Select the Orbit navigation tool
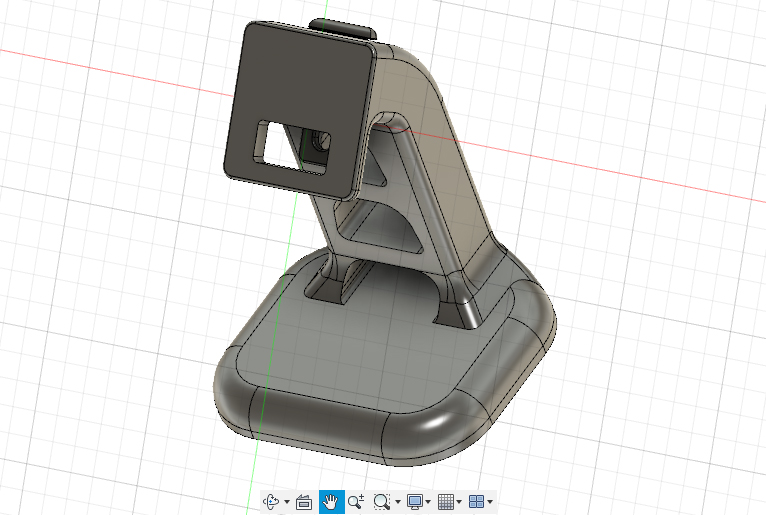 coord(271,501)
